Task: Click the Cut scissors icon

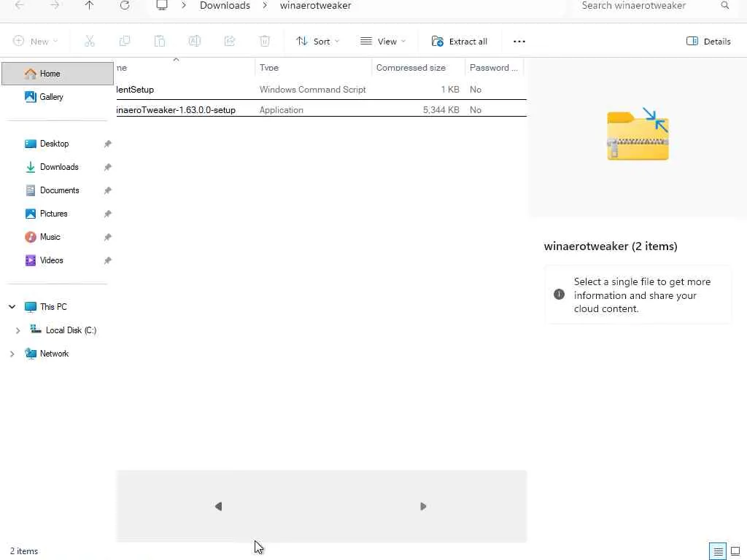Action: [x=90, y=41]
